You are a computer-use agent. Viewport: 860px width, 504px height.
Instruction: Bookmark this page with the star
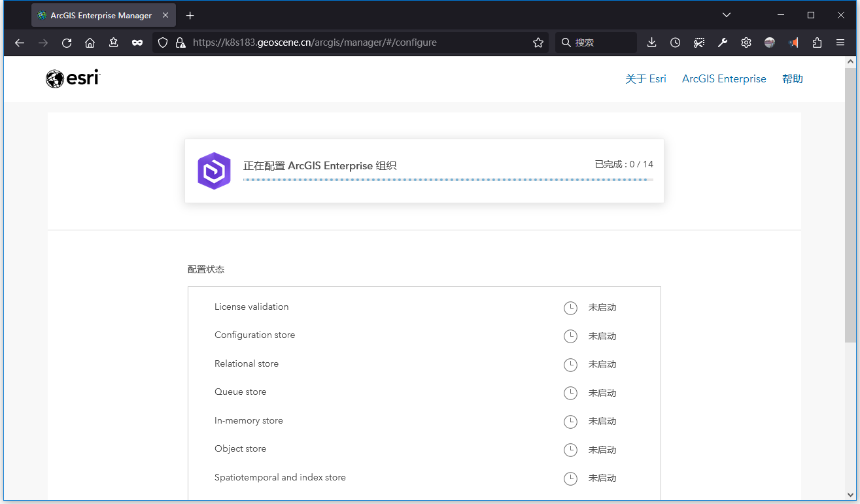tap(538, 42)
